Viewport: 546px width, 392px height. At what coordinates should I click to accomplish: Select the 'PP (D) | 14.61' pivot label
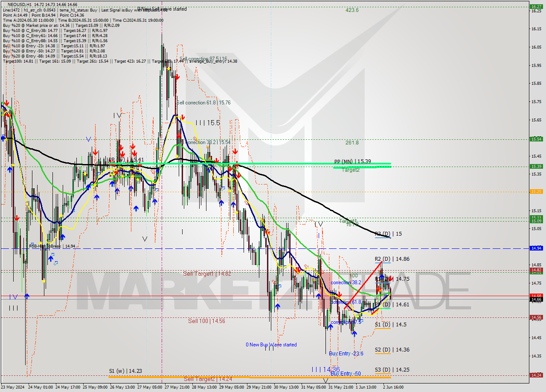click(392, 305)
